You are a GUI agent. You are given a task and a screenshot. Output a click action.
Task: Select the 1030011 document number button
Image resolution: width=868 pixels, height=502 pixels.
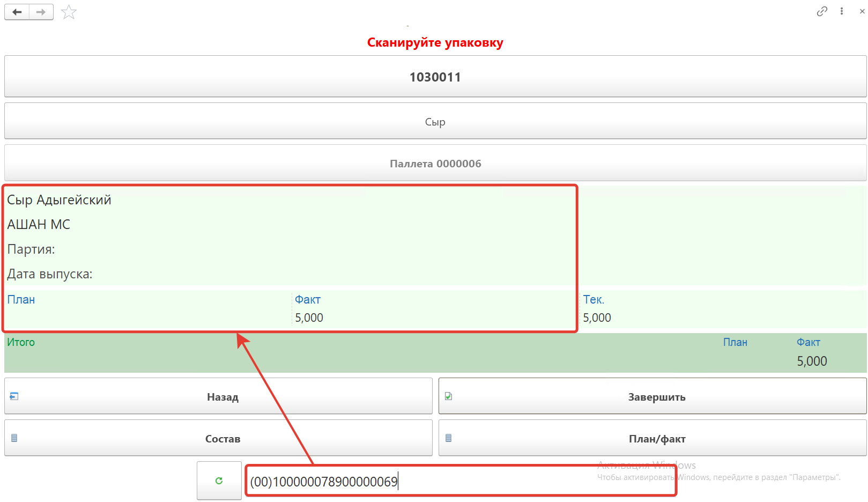(x=435, y=77)
